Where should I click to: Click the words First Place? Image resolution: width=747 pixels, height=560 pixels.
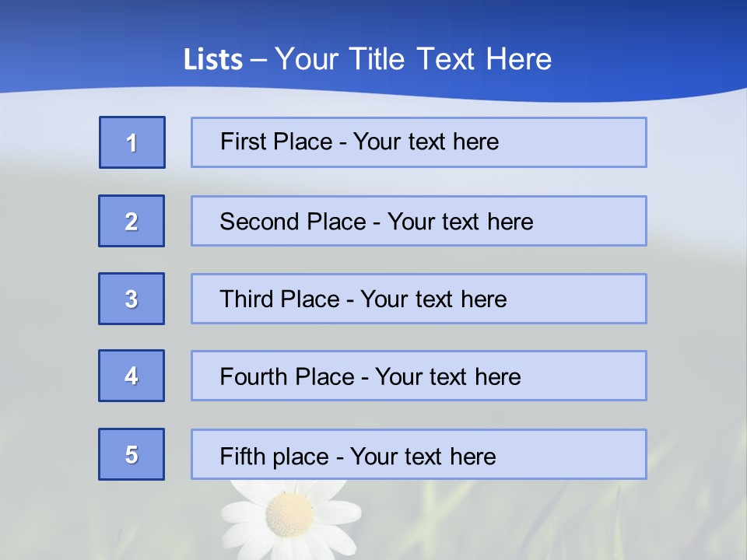click(x=276, y=142)
